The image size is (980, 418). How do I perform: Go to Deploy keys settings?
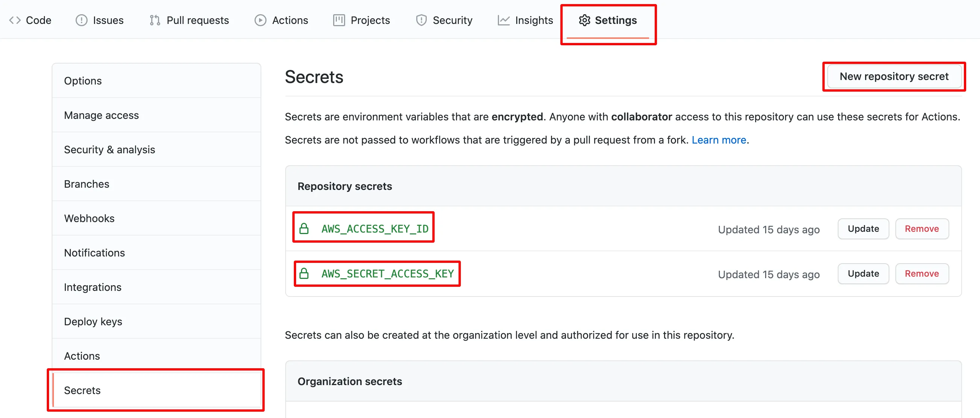[x=93, y=322]
